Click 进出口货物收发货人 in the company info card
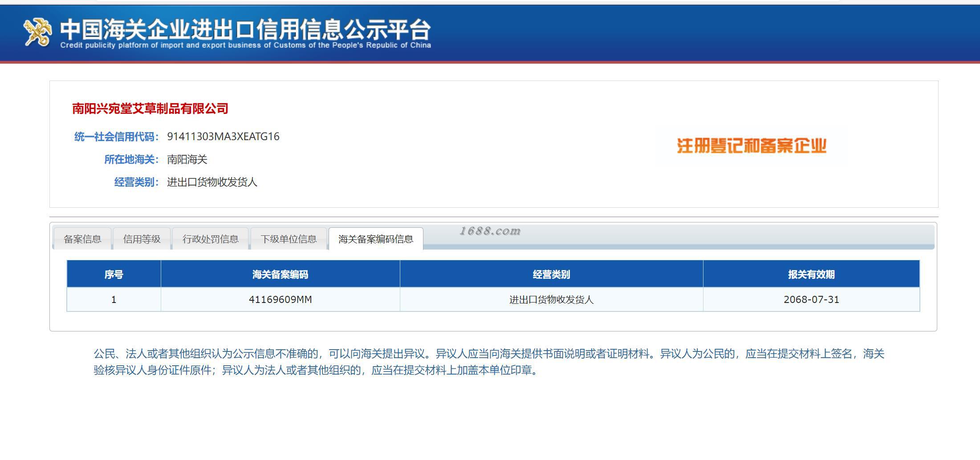The image size is (980, 460). [x=212, y=182]
